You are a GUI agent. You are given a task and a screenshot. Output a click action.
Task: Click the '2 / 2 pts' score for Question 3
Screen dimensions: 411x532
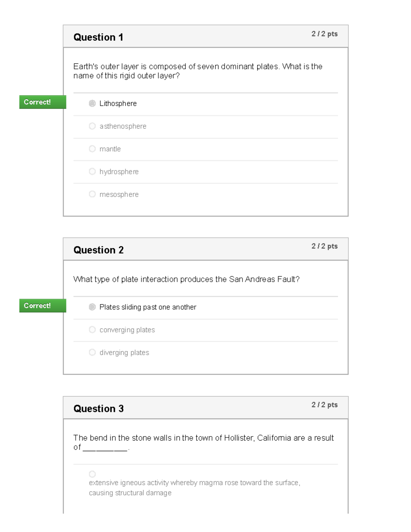325,405
